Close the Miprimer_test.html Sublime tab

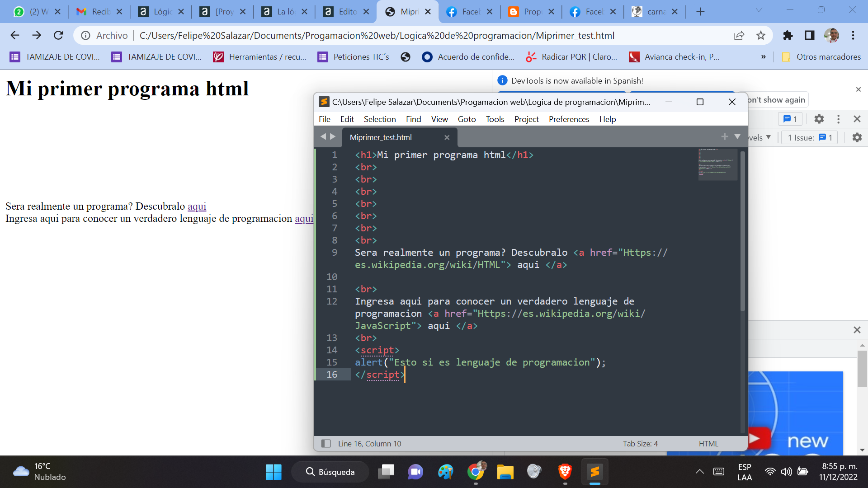tap(447, 137)
